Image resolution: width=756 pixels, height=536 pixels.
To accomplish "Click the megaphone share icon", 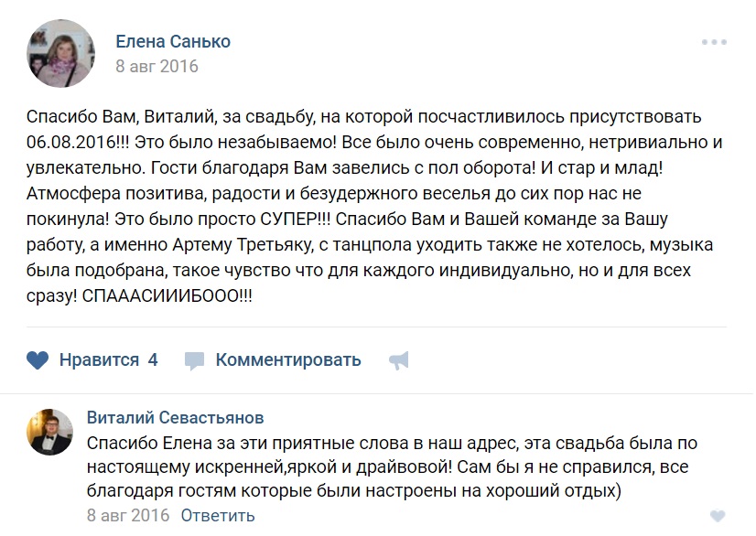I will pyautogui.click(x=398, y=360).
